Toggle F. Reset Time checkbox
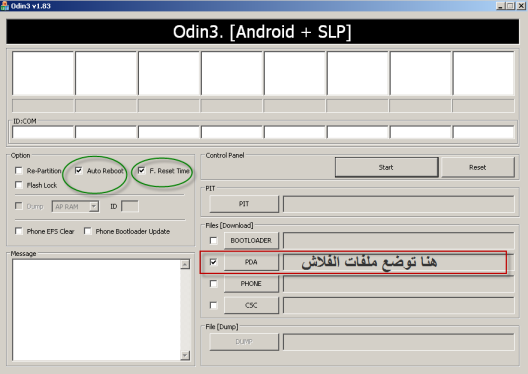Screen dimensions: 528x374 pyautogui.click(x=141, y=171)
